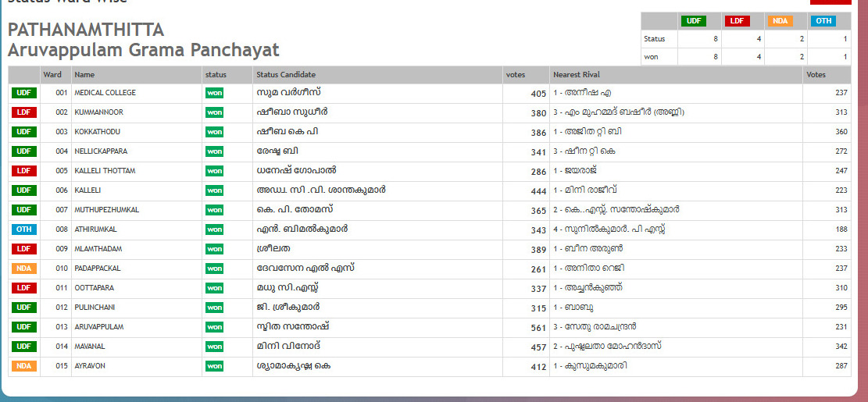Click the green UDF label in summary table

pos(693,21)
